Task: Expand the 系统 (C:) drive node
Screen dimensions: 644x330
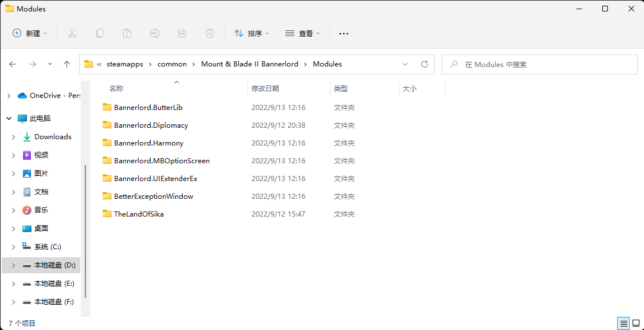Action: point(14,247)
